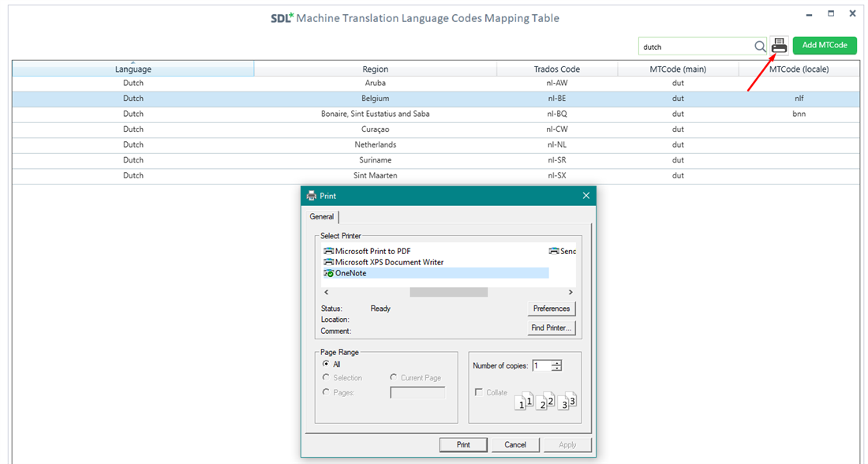Select the Belgium region cell

376,99
